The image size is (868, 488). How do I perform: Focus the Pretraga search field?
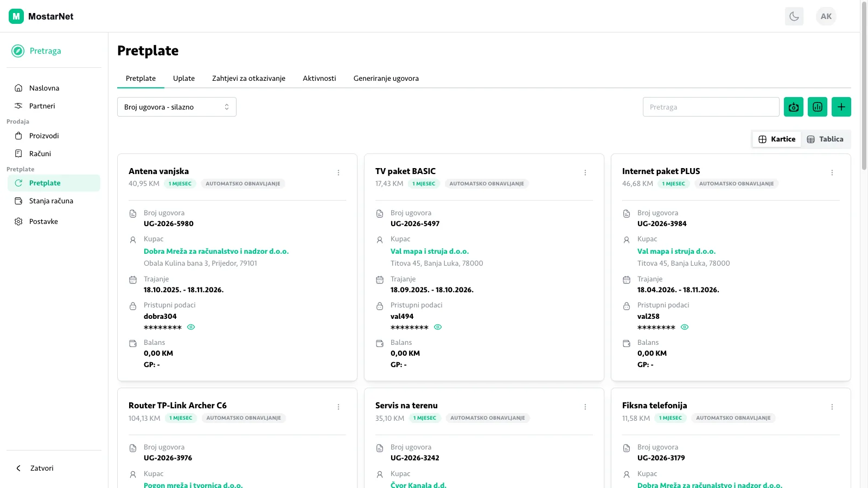click(711, 107)
